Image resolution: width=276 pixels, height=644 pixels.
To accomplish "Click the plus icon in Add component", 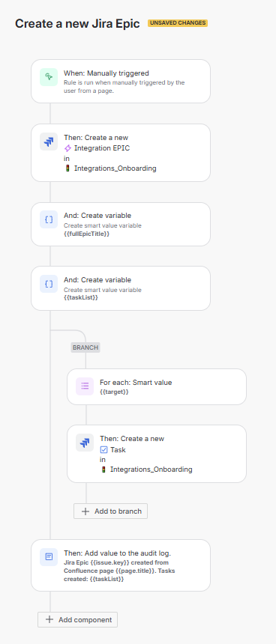I will pos(49,620).
